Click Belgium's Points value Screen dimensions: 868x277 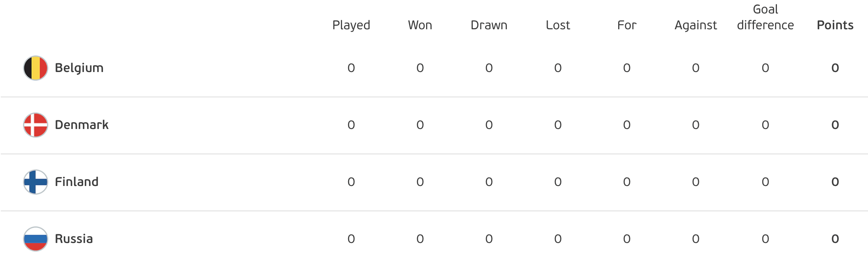835,68
